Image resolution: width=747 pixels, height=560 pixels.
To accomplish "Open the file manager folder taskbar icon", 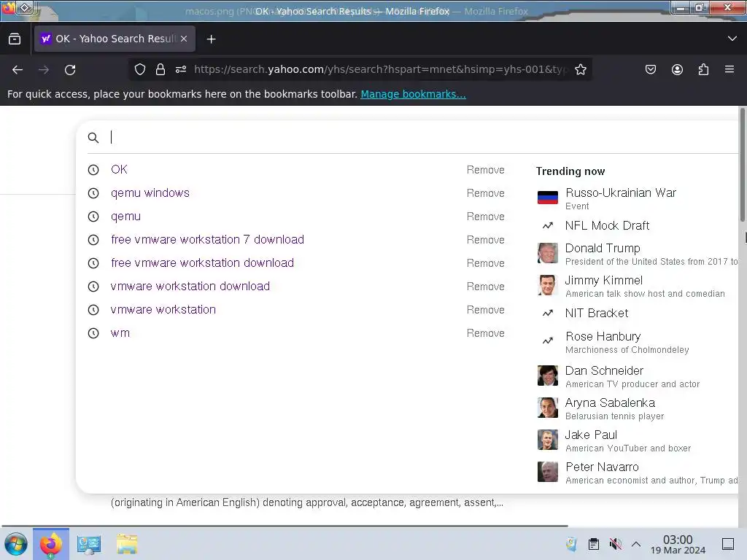I will pos(127,544).
